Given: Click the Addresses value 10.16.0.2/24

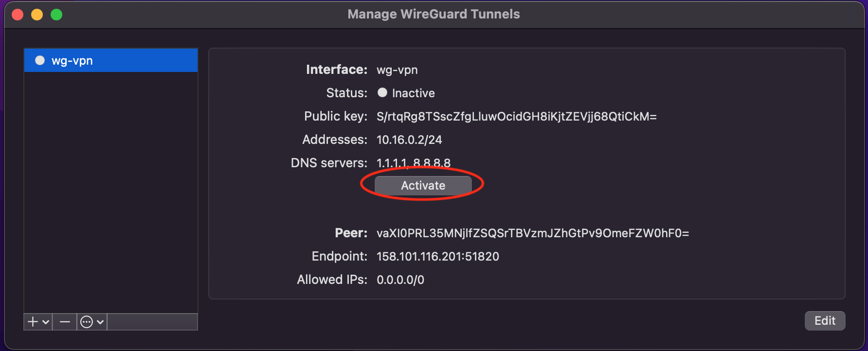Looking at the screenshot, I should click(409, 140).
